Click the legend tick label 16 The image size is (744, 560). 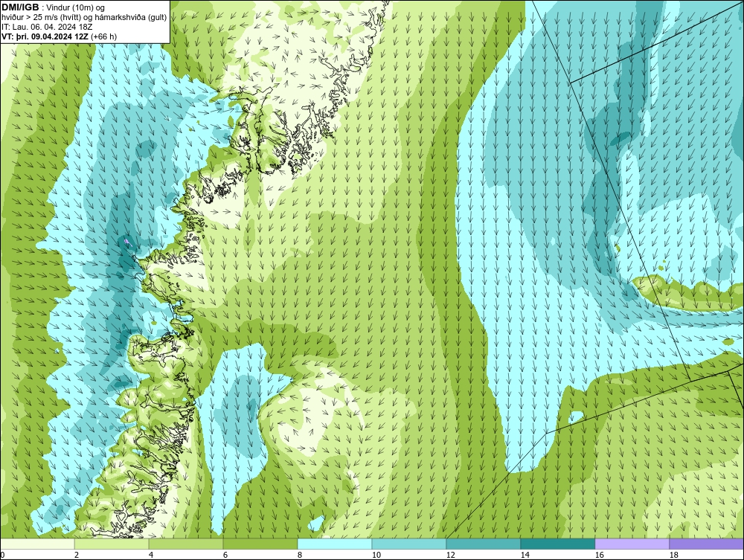coord(599,555)
